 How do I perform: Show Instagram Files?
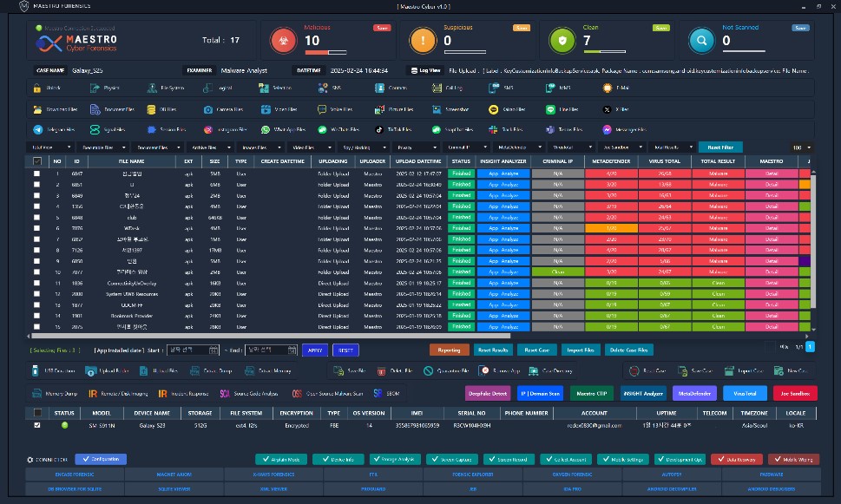(226, 129)
